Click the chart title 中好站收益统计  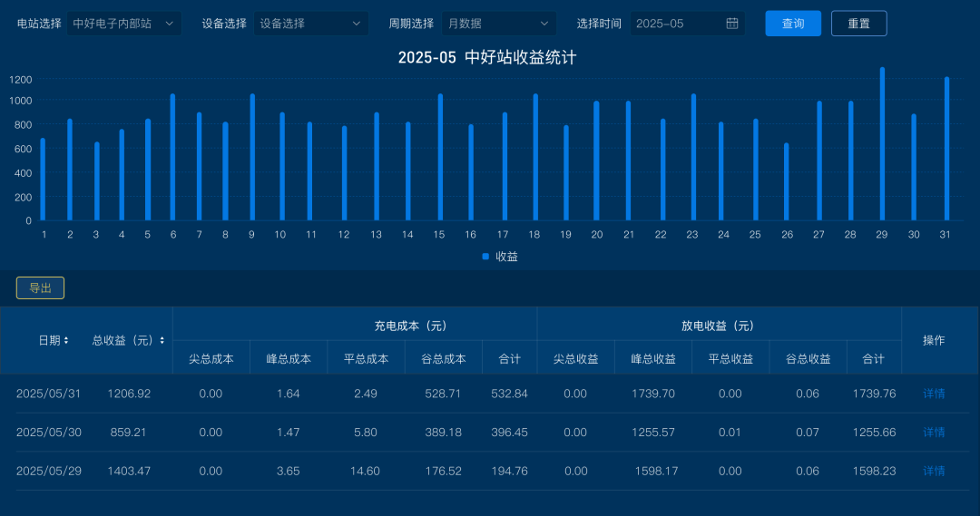520,57
